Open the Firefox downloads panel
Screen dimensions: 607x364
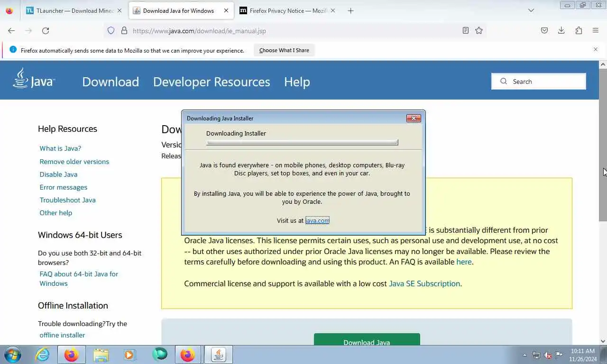561,30
